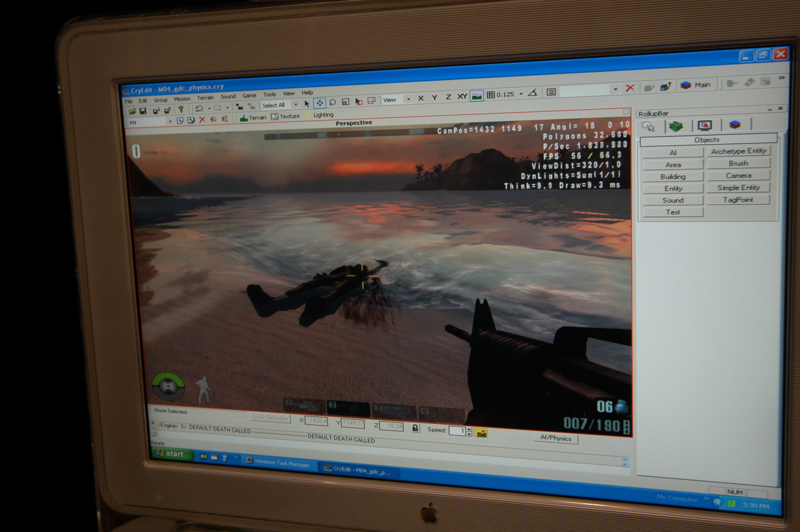The width and height of the screenshot is (800, 532).
Task: Expand the empty selection-name dropdown
Action: click(x=615, y=89)
